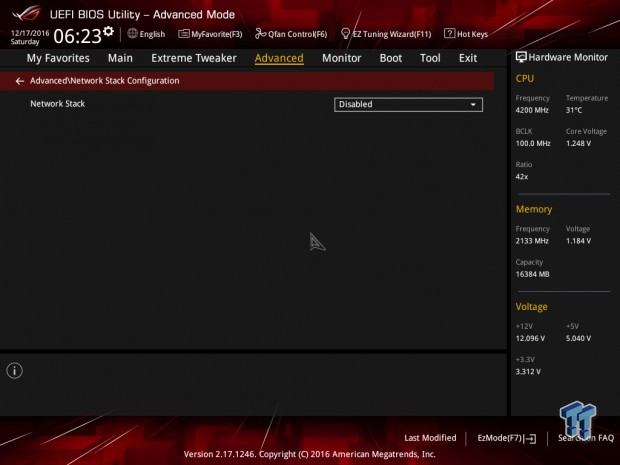This screenshot has width=620, height=465.
Task: Click the Advanced\Network Stack Configuration breadcrumb text
Action: [x=104, y=81]
